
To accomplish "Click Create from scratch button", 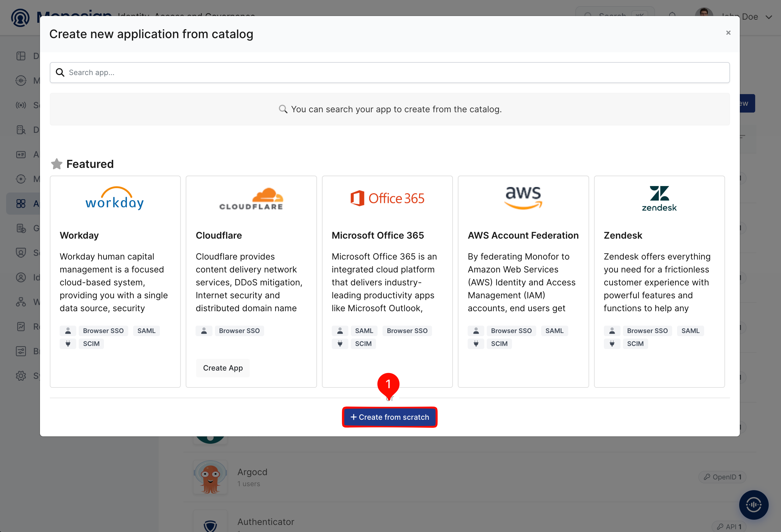I will point(390,417).
